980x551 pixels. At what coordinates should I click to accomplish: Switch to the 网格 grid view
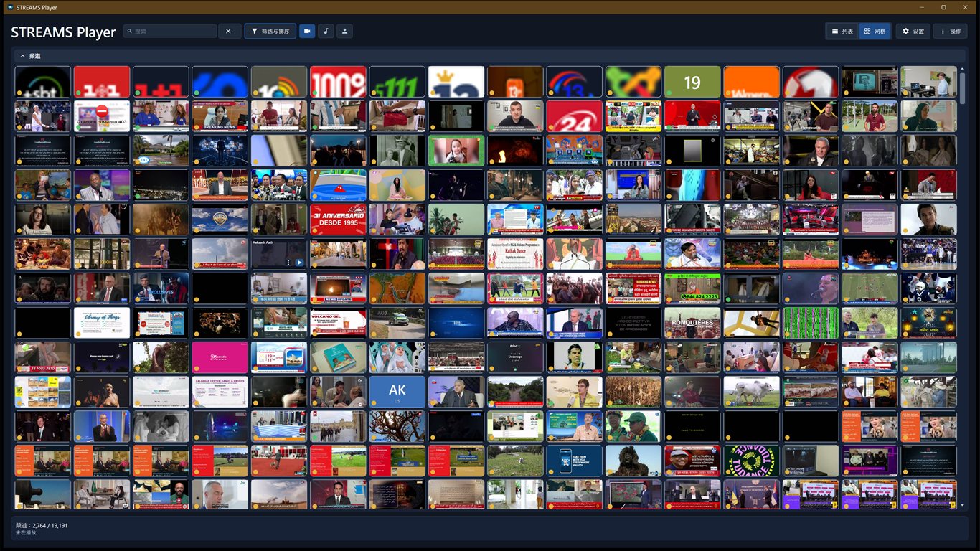875,32
